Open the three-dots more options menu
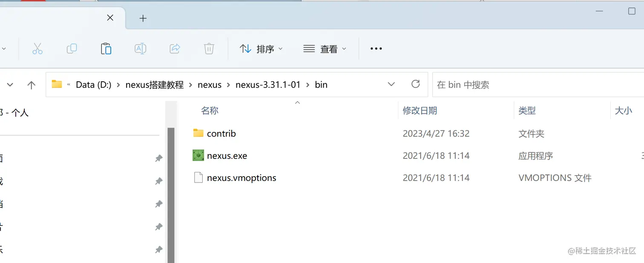This screenshot has width=644, height=263. (x=376, y=49)
